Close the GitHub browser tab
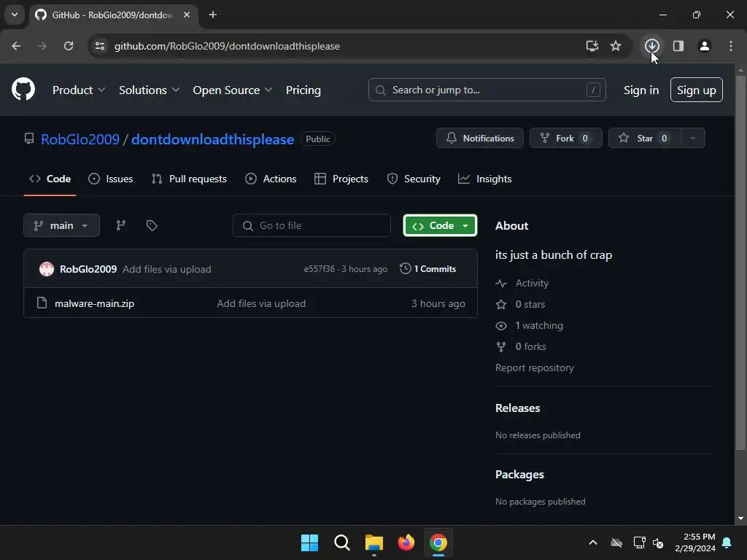Screen dimensions: 747x560 pos(187,15)
